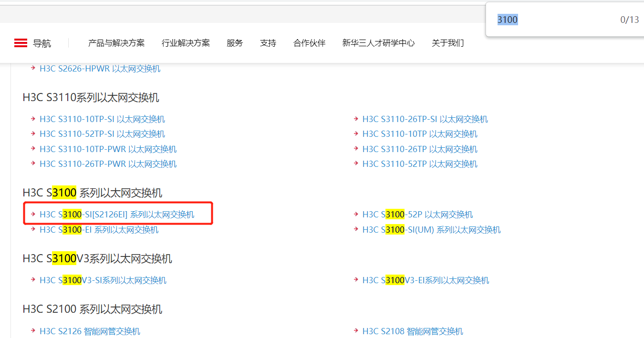
Task: Open H3C S3100-SI(UM) 系列以太网交换机 link
Action: tap(432, 230)
